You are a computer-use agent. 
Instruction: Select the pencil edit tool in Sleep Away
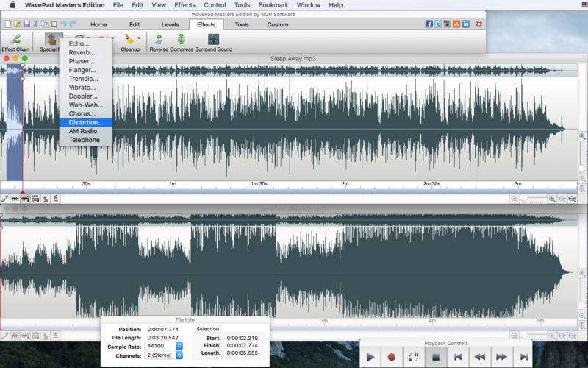coord(5,199)
